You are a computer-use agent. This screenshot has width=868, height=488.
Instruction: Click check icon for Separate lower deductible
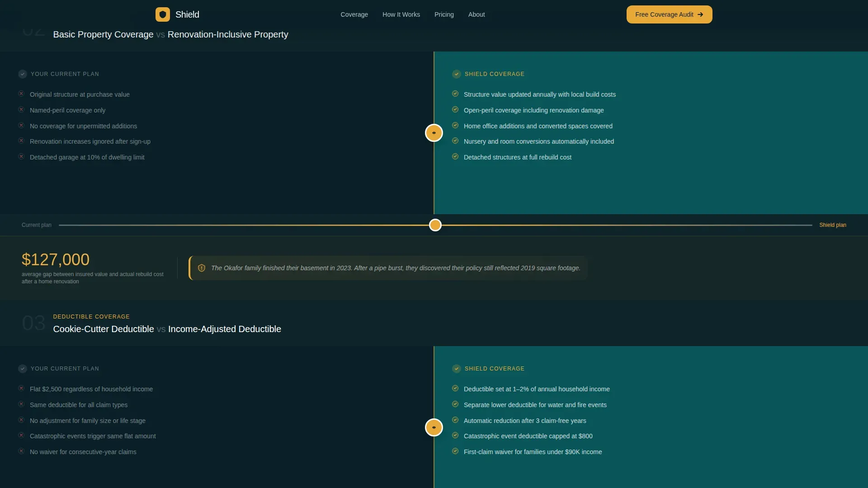point(455,404)
